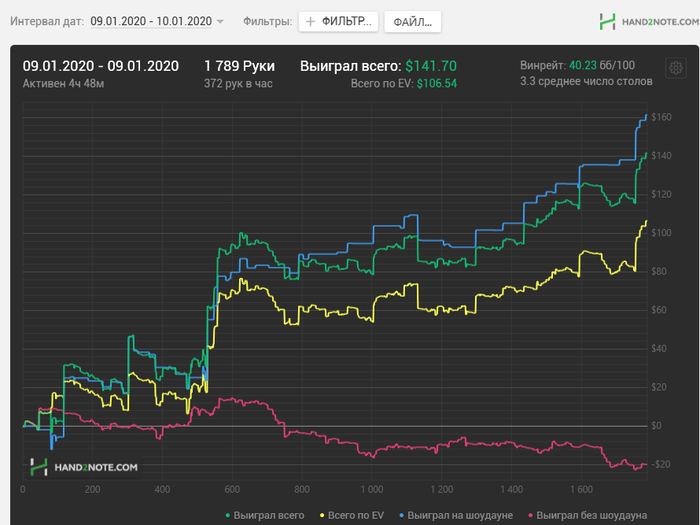Click '372 рук в час' text

tap(238, 83)
